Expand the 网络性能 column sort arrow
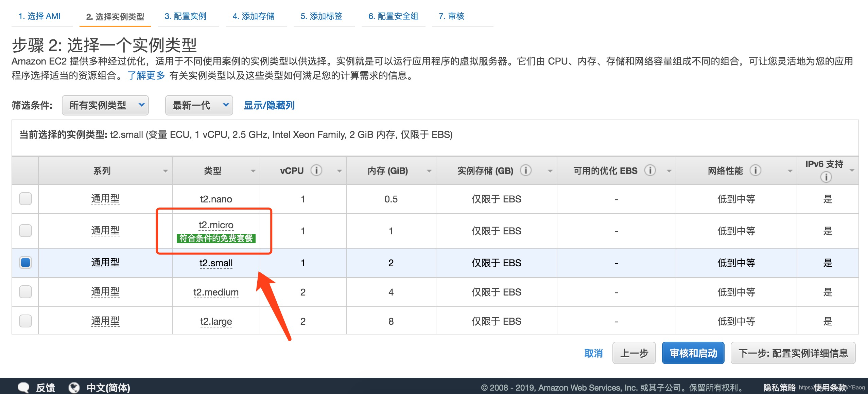The width and height of the screenshot is (868, 394). [790, 171]
